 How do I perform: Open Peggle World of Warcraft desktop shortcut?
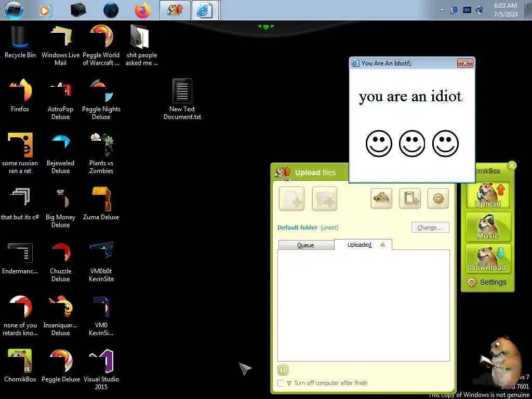point(101,45)
